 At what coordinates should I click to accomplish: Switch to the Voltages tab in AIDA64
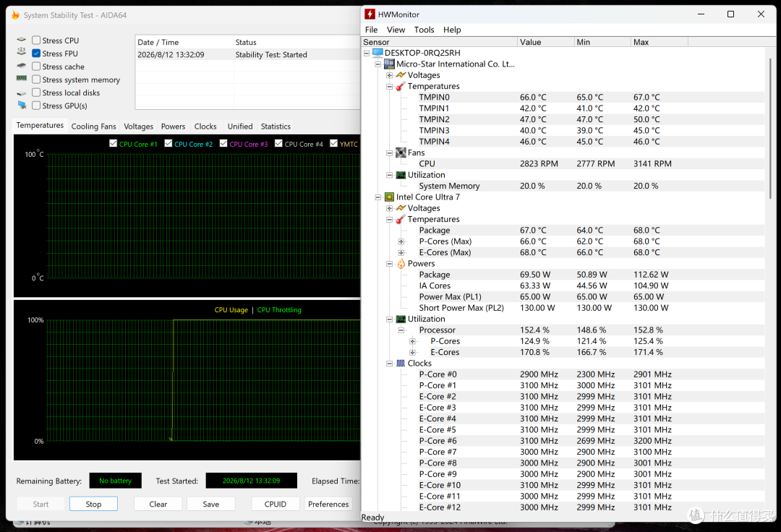138,126
